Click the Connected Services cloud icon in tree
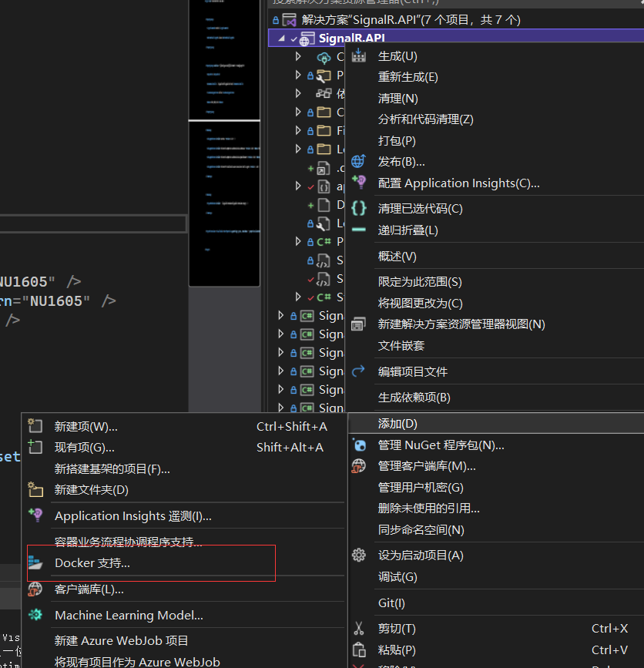This screenshot has height=668, width=644. click(x=324, y=57)
